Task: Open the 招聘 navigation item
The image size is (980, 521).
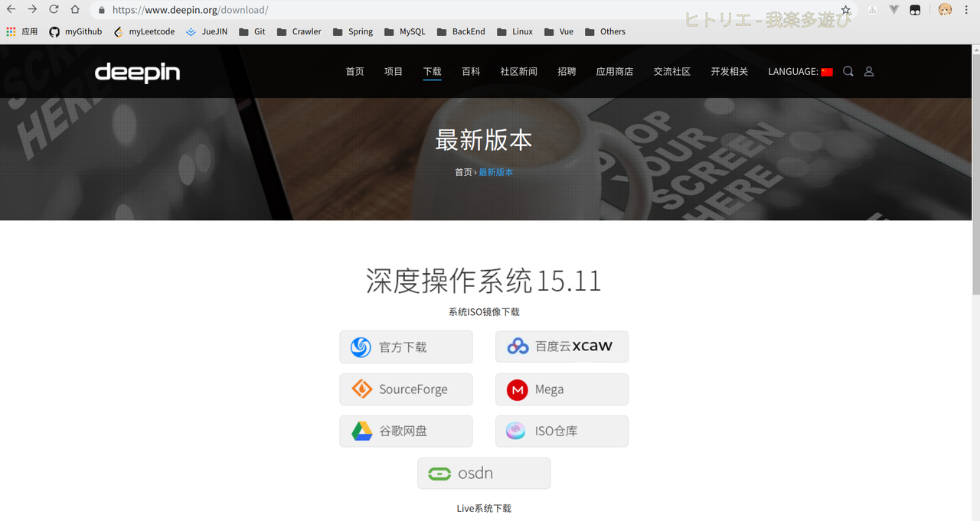Action: (567, 71)
